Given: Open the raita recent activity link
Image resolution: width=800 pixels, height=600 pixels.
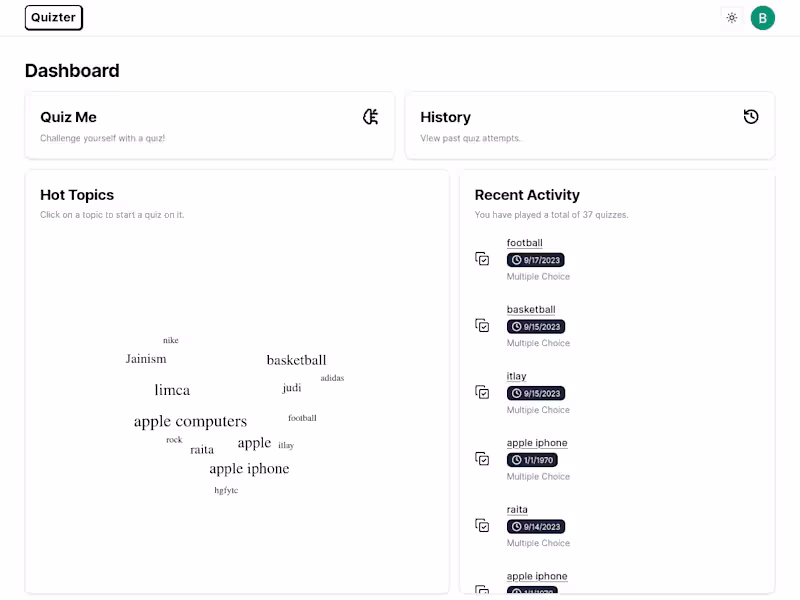Looking at the screenshot, I should (x=517, y=510).
